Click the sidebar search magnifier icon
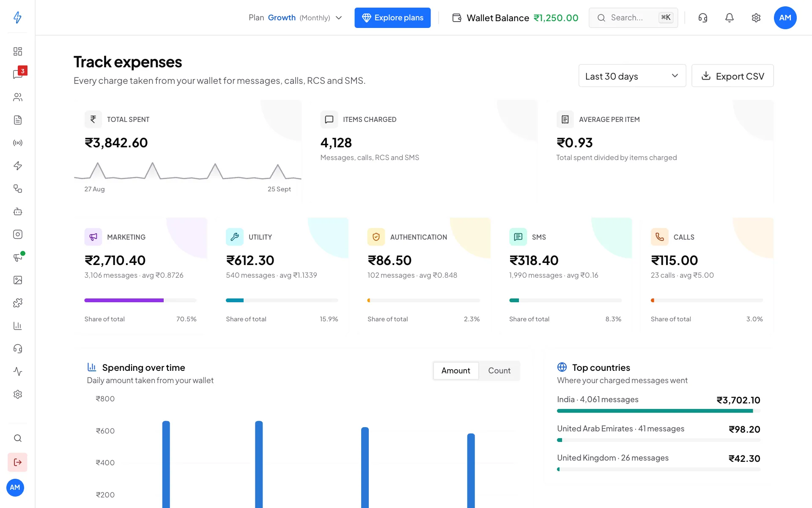This screenshot has height=508, width=812. coord(17,438)
